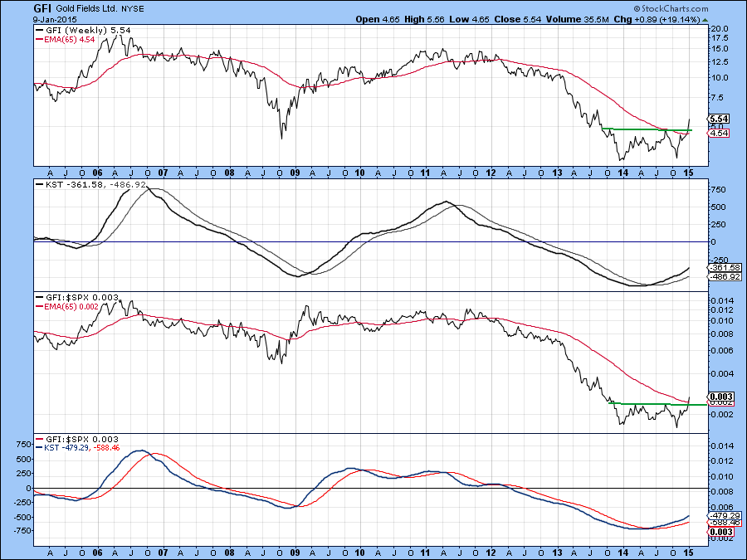This screenshot has height=560, width=747.
Task: Click the GFI ticker symbol in the header
Action: tap(42, 8)
